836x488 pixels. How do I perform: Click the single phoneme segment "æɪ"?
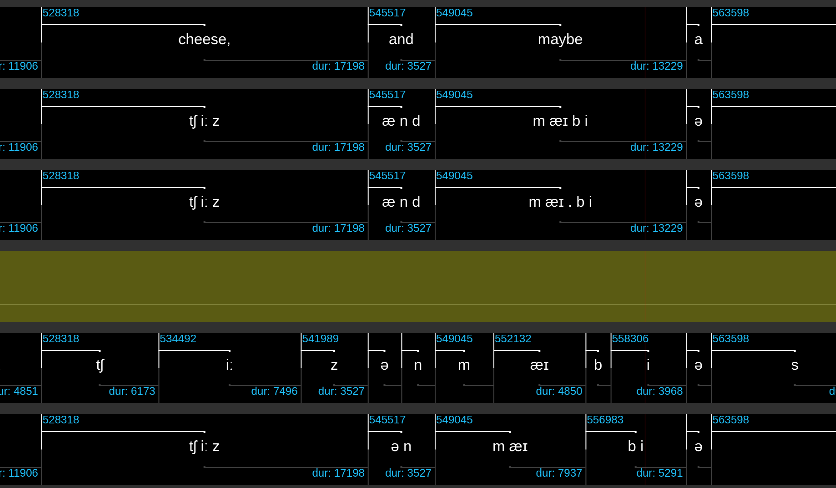click(x=539, y=365)
